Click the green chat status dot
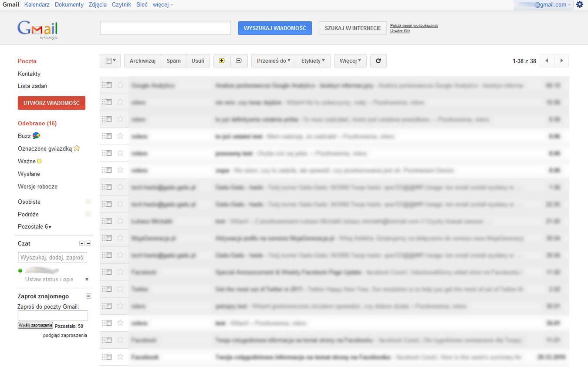This screenshot has height=367, width=588. point(20,271)
